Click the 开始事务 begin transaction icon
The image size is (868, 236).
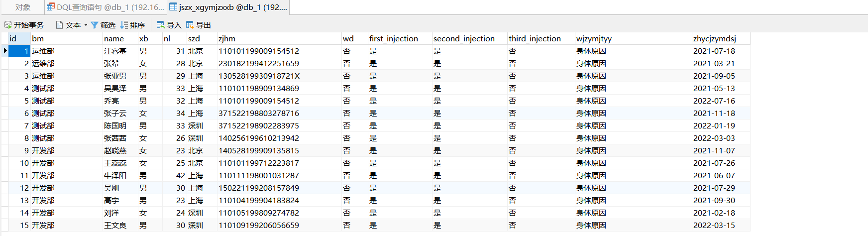coord(8,25)
